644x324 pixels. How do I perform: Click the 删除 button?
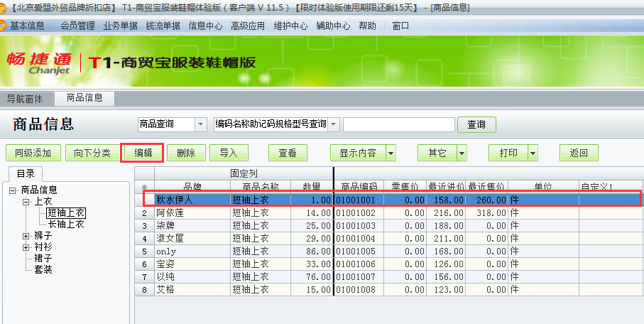click(x=186, y=153)
